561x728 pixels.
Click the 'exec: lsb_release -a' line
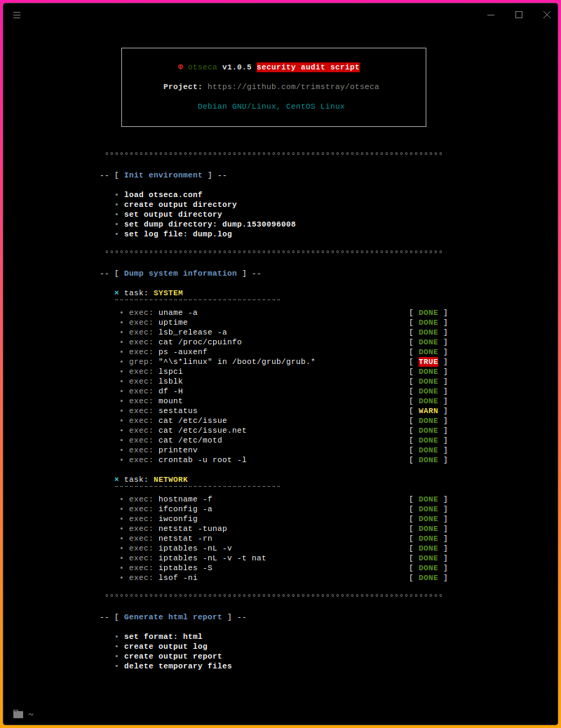[x=178, y=332]
